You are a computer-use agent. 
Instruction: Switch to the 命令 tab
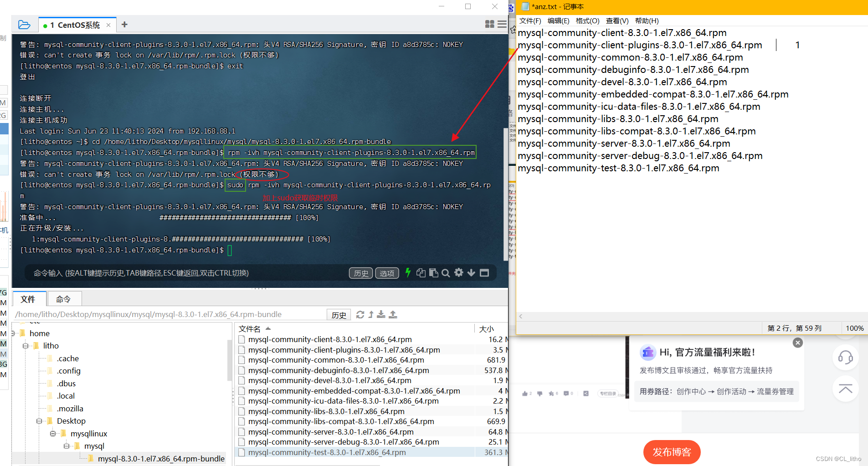tap(64, 299)
